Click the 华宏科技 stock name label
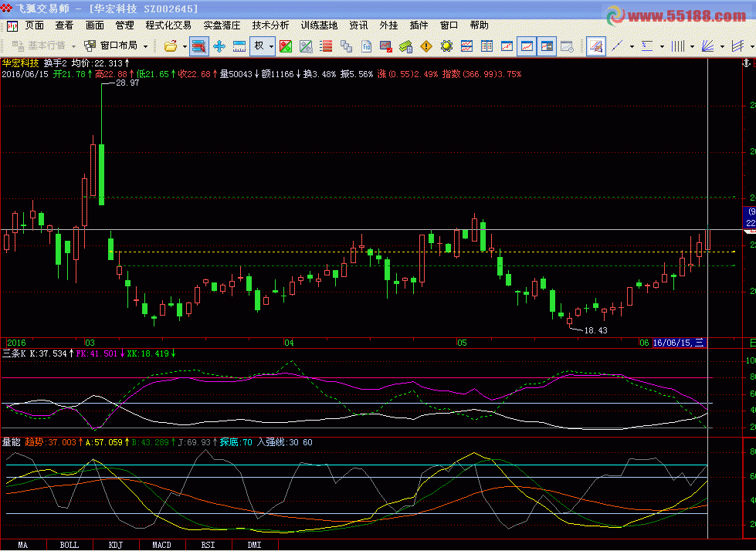756x551 pixels. pos(21,63)
